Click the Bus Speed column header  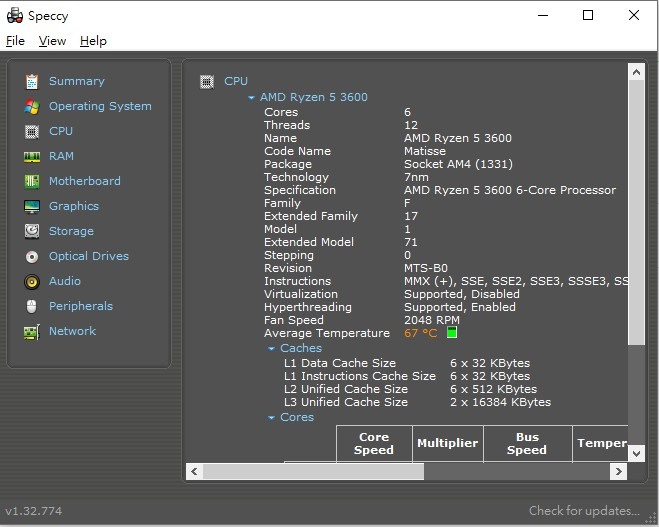click(x=527, y=444)
